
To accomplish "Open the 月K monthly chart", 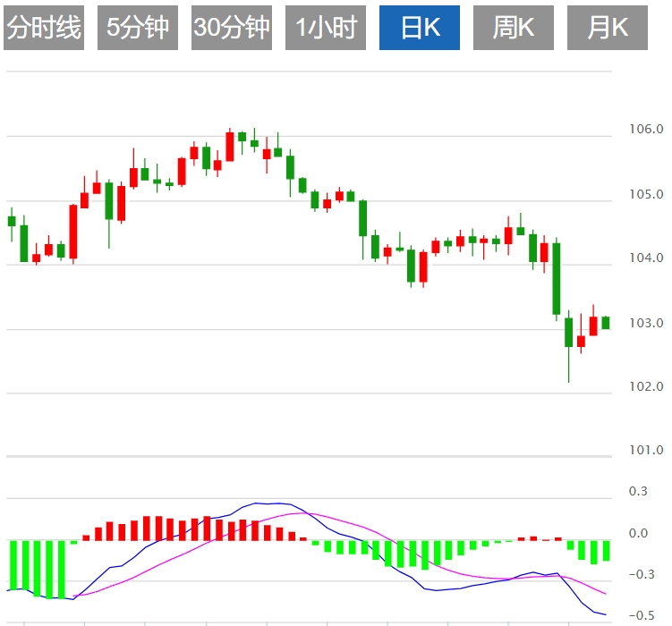I will pyautogui.click(x=608, y=29).
